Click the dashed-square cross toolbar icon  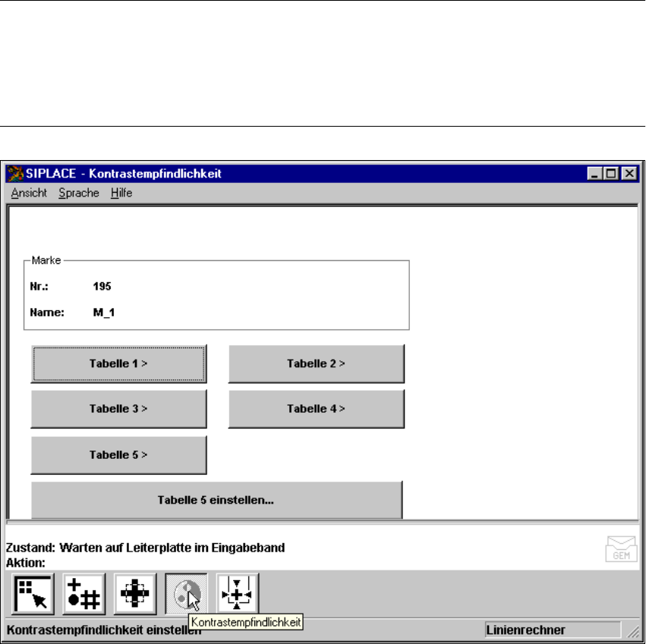click(x=135, y=594)
